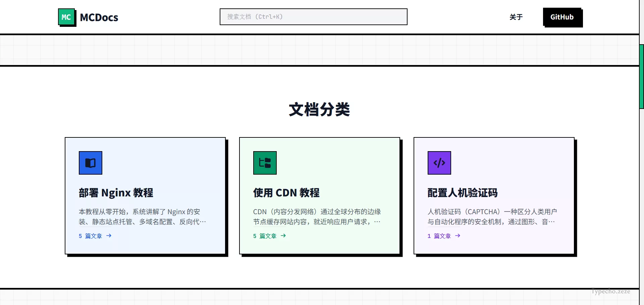Open the 配置人机验证码 card title

pos(463,193)
